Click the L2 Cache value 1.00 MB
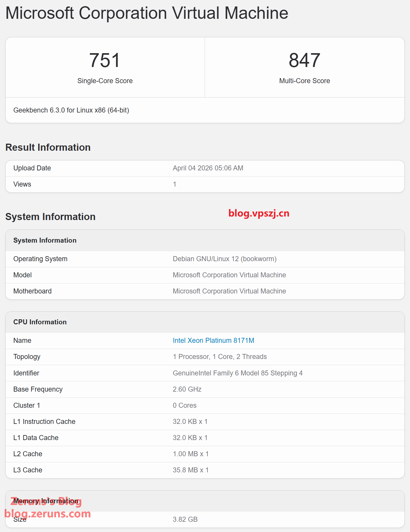410x532 pixels. pyautogui.click(x=190, y=454)
